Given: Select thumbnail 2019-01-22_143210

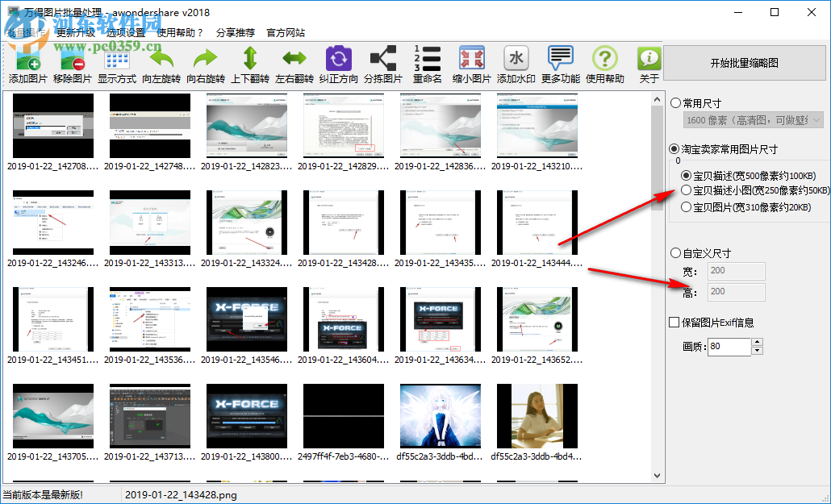Looking at the screenshot, I should 537,126.
